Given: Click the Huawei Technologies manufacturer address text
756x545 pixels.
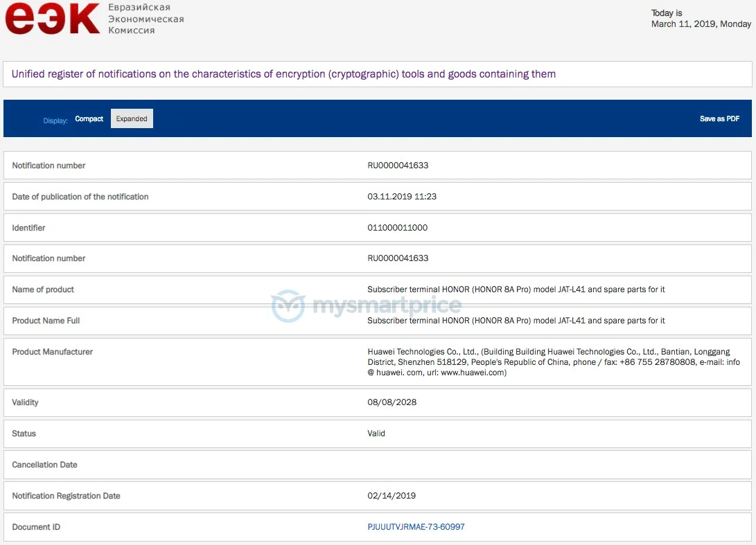Looking at the screenshot, I should click(x=553, y=362).
